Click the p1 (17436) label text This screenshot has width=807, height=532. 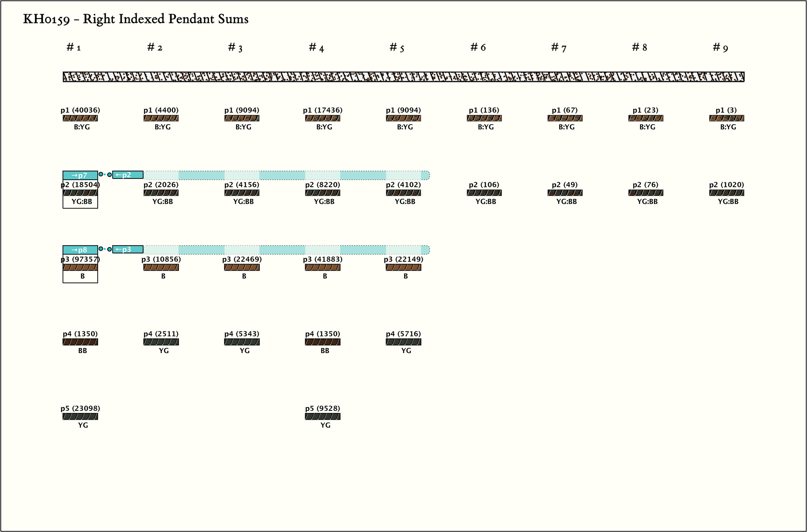[322, 110]
